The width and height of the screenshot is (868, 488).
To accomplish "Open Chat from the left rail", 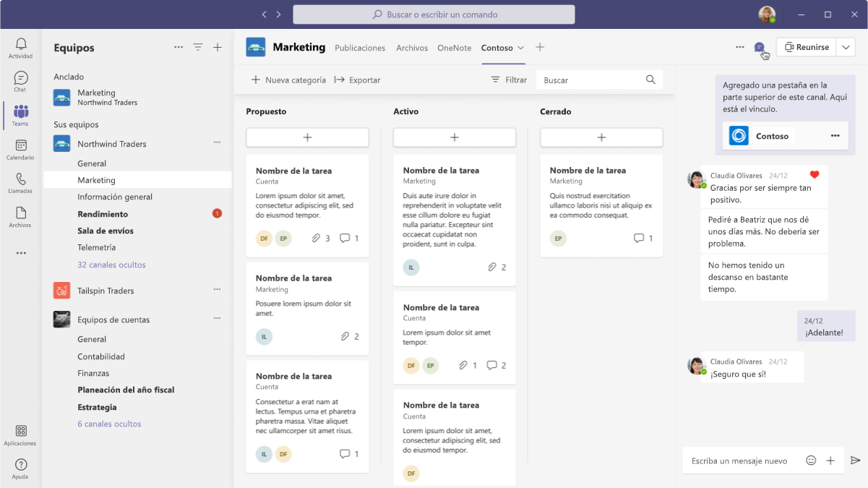I will [x=20, y=82].
